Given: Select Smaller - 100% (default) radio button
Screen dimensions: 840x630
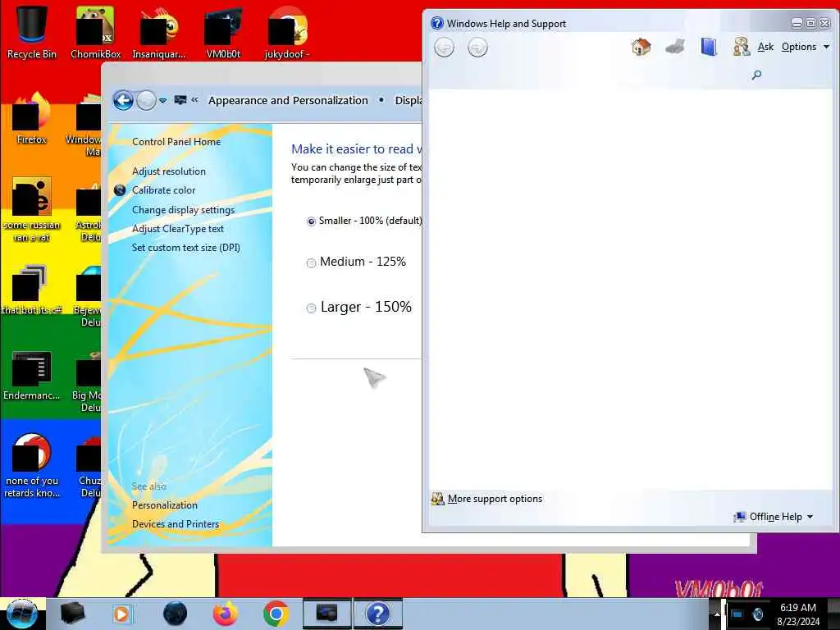Looking at the screenshot, I should [311, 221].
